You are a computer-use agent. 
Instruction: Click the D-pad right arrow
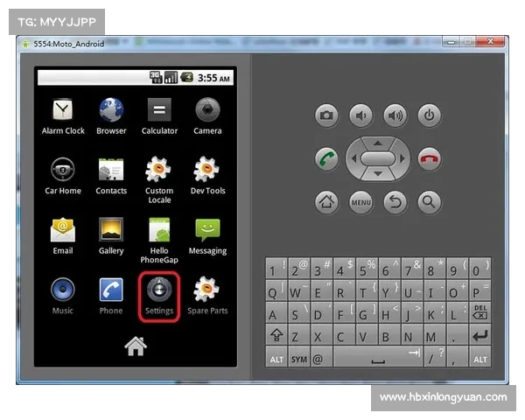coord(402,158)
